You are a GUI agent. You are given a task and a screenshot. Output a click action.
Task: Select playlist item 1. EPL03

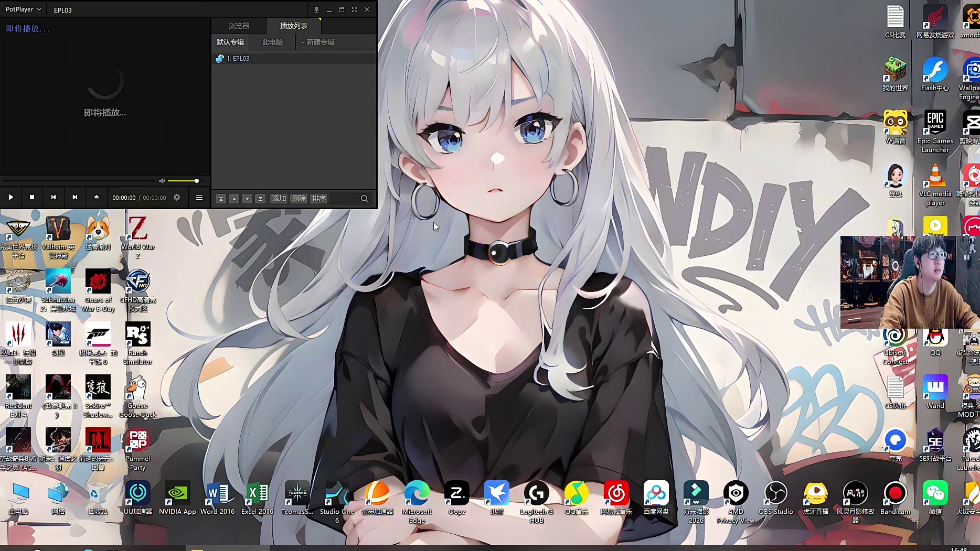pos(294,59)
